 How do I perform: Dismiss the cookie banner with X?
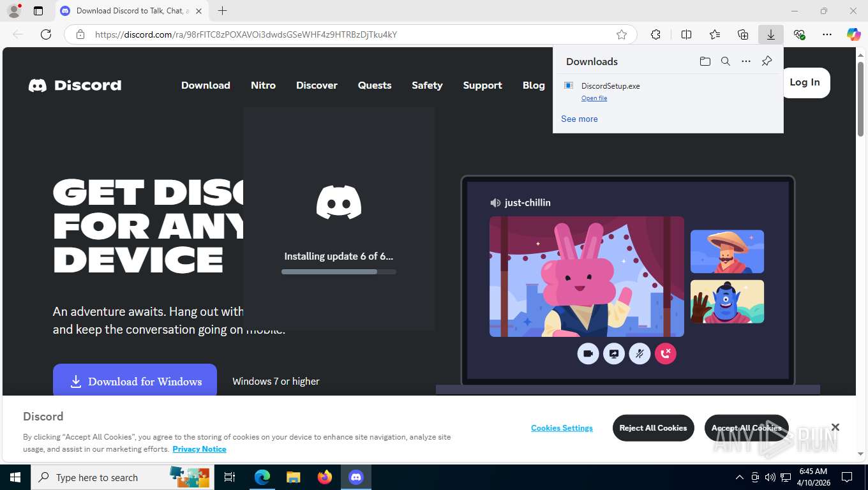coord(835,427)
